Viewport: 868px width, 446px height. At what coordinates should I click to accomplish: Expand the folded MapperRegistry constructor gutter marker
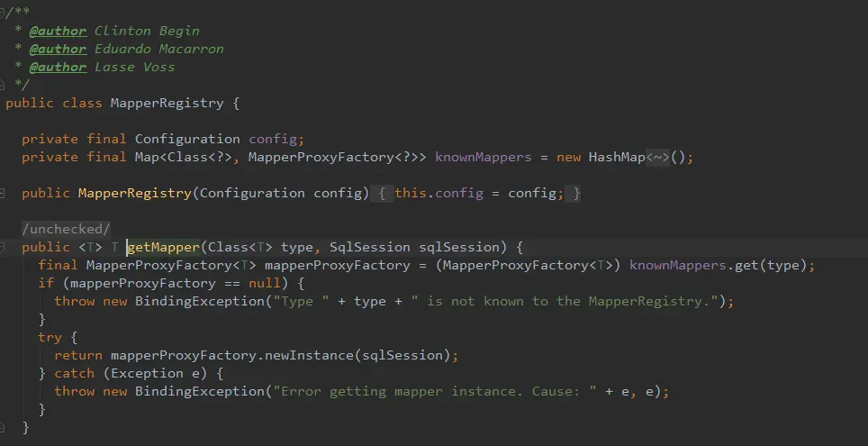point(2,194)
